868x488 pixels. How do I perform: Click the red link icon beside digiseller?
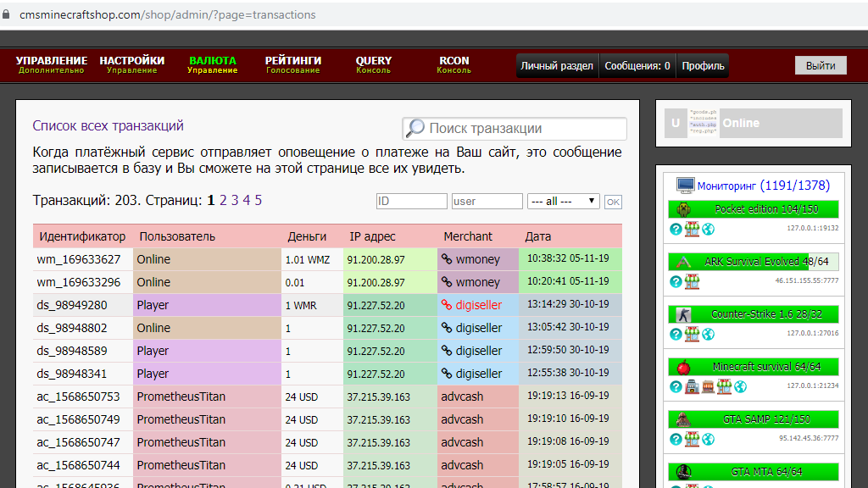pyautogui.click(x=447, y=305)
